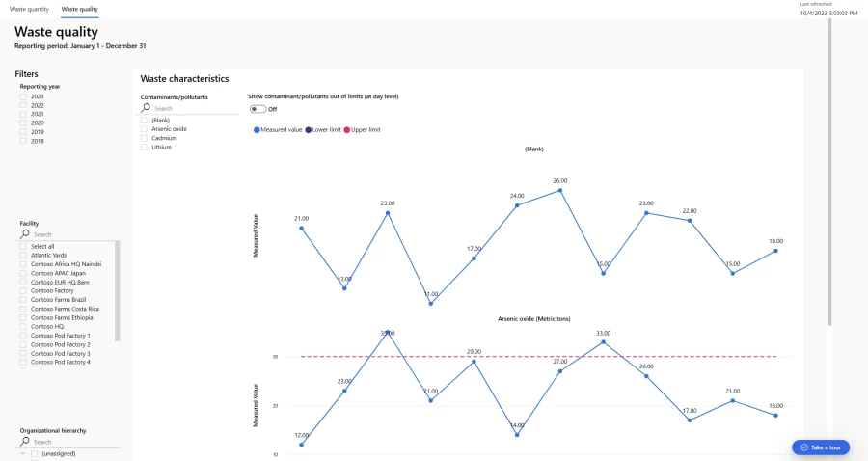Check the Lithium contaminant checkbox
Screen dimensions: 868x461
(x=144, y=147)
